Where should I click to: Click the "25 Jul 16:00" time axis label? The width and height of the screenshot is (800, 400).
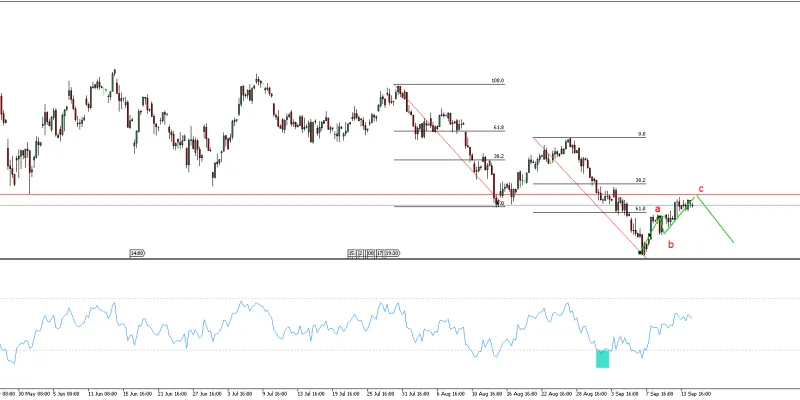[x=381, y=394]
